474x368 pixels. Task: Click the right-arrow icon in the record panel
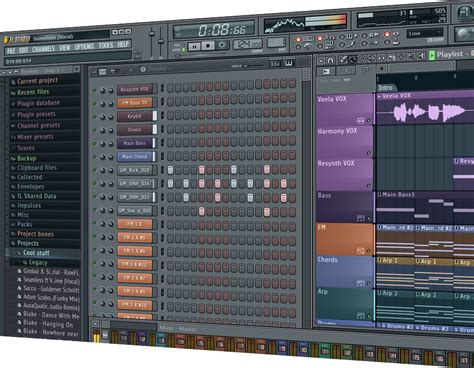point(374,42)
